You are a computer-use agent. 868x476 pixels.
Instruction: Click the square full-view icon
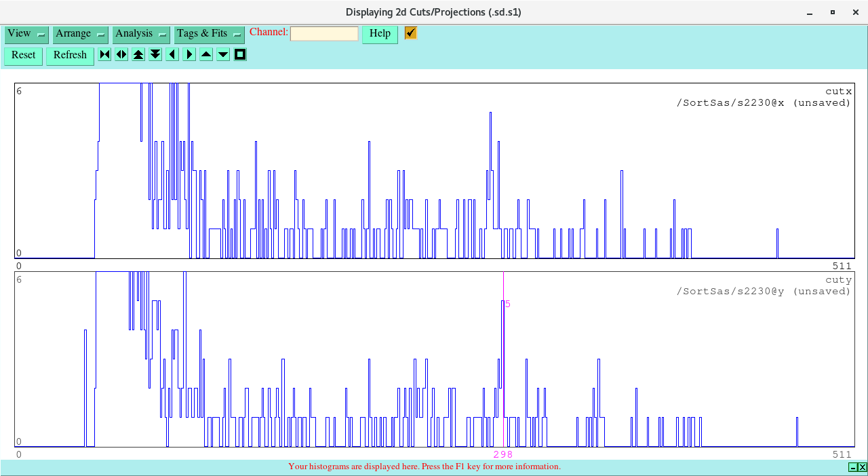240,55
